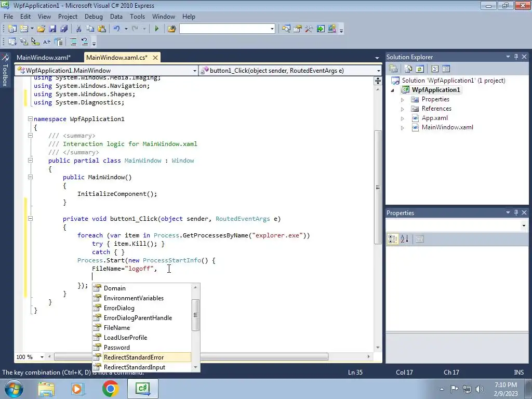Screen dimensions: 532x399
Task: Open Solution Explorer via toolbar icon
Action: pyautogui.click(x=286, y=29)
